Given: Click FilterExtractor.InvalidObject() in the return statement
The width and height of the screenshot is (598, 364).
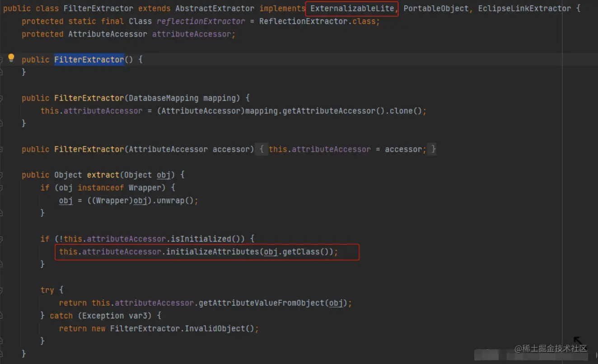Looking at the screenshot, I should click(182, 328).
